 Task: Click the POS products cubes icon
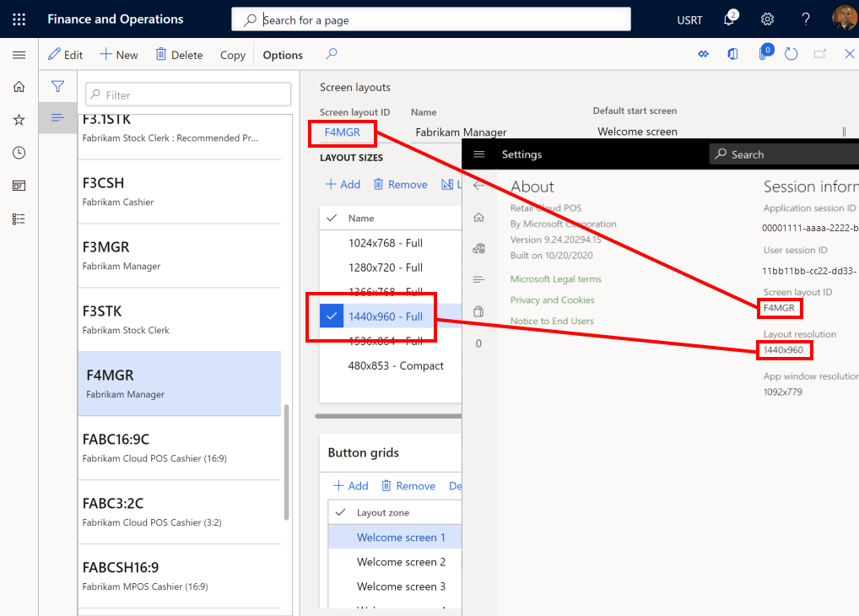pos(478,249)
